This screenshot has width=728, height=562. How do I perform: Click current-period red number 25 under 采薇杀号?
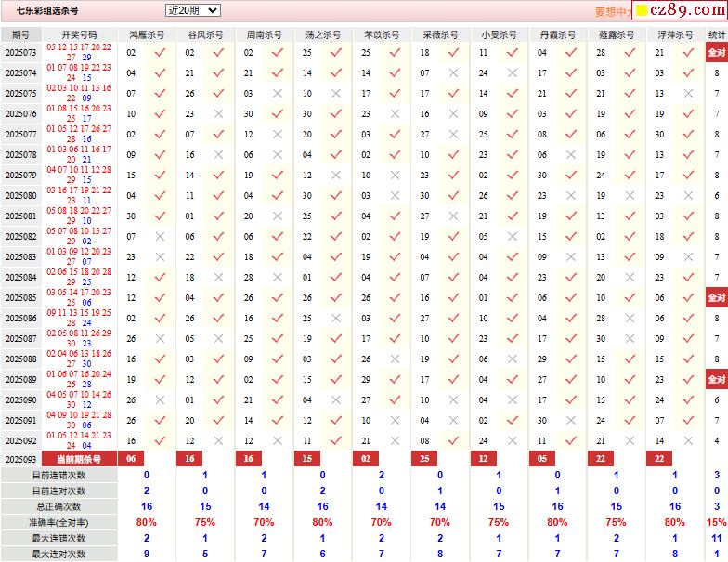(424, 459)
